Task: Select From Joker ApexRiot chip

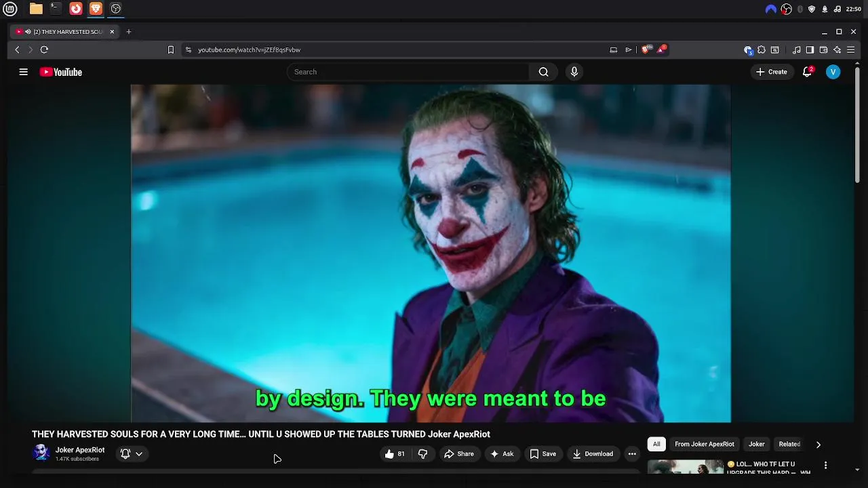Action: tap(705, 445)
